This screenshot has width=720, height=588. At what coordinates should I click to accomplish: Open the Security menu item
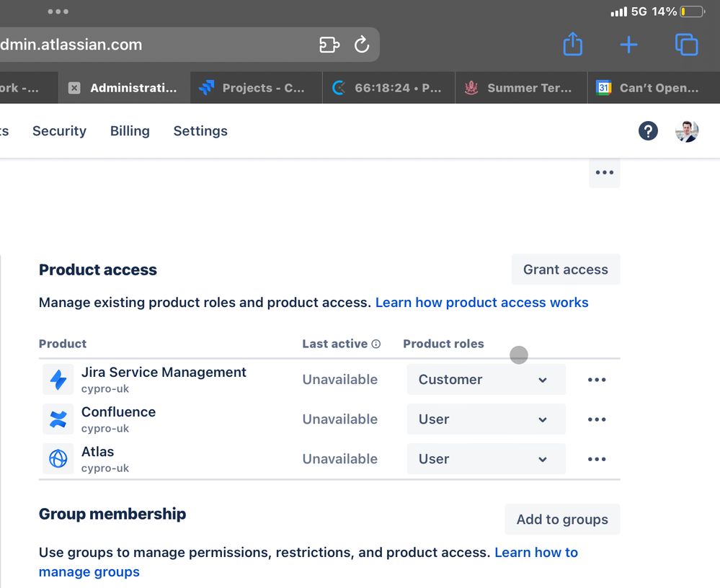[x=59, y=131]
